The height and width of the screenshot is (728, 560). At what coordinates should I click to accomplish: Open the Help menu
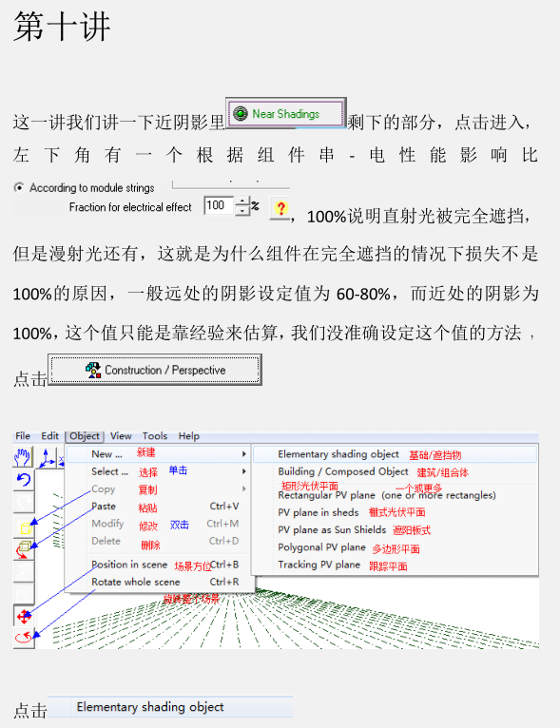point(189,436)
